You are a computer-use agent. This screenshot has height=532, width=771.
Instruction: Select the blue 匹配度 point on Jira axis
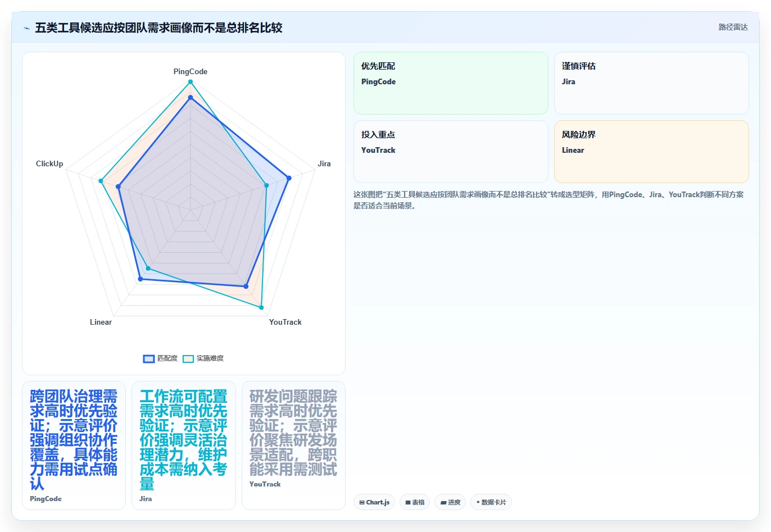tap(289, 178)
